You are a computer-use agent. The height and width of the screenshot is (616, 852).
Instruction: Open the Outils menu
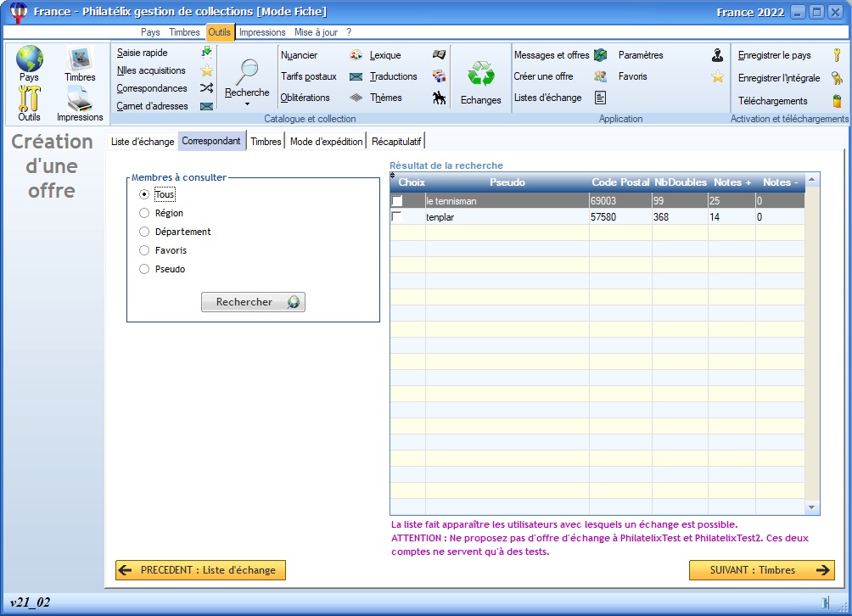tap(220, 32)
